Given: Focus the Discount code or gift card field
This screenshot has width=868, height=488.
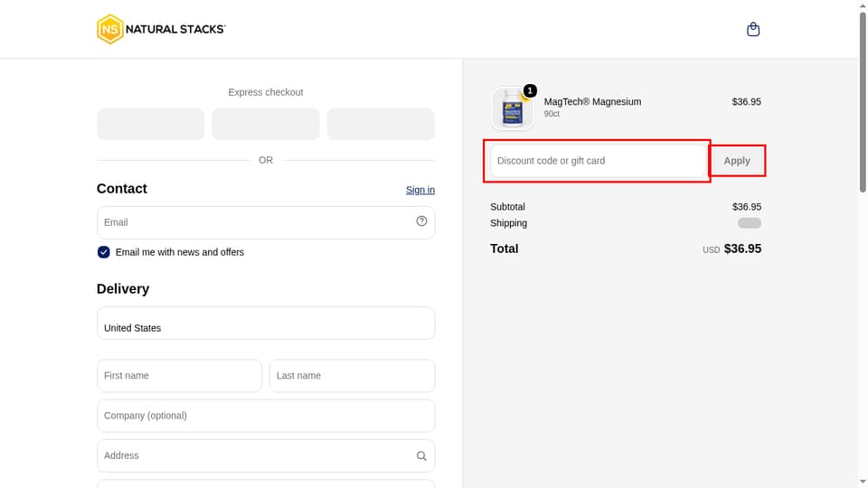Looking at the screenshot, I should (598, 161).
